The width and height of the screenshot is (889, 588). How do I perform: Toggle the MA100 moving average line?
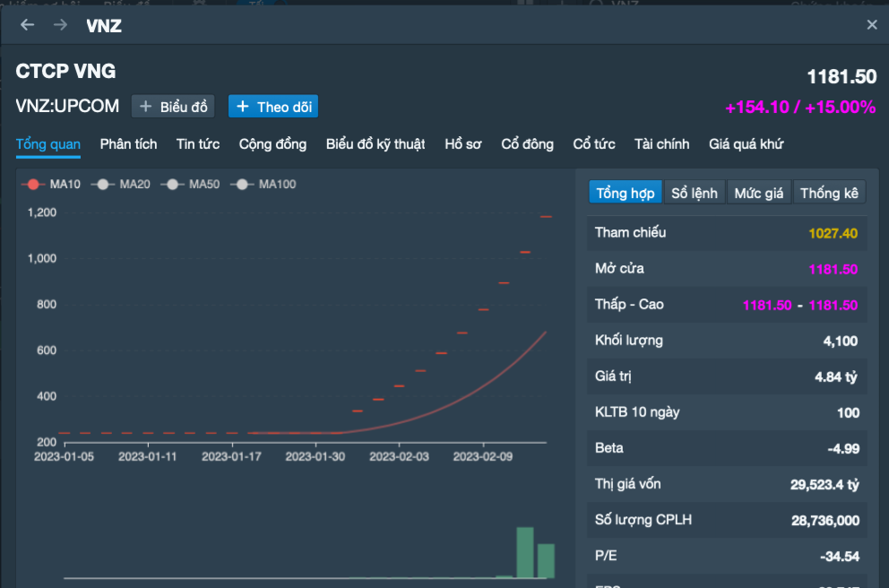(x=263, y=185)
